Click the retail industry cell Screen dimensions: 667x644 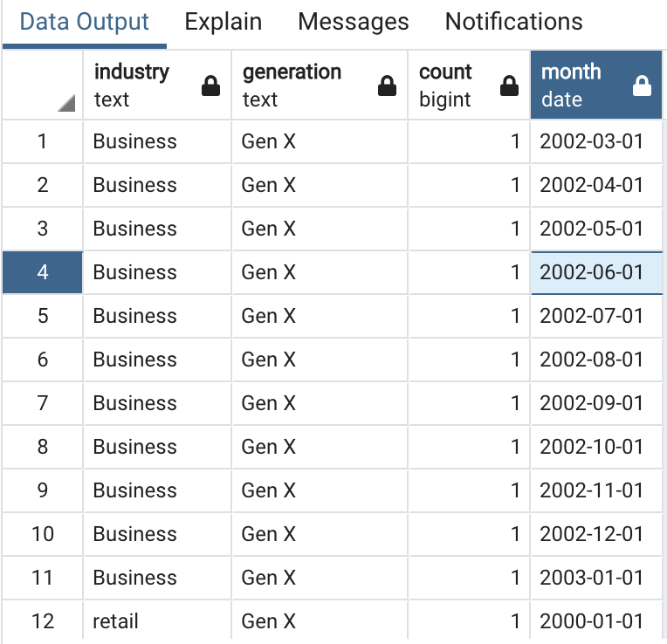pyautogui.click(x=157, y=621)
